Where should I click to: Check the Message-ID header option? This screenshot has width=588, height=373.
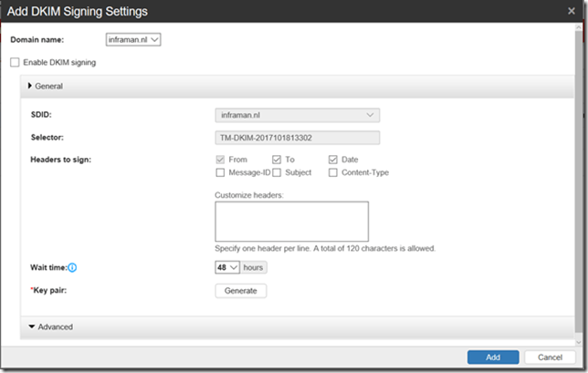coord(220,172)
